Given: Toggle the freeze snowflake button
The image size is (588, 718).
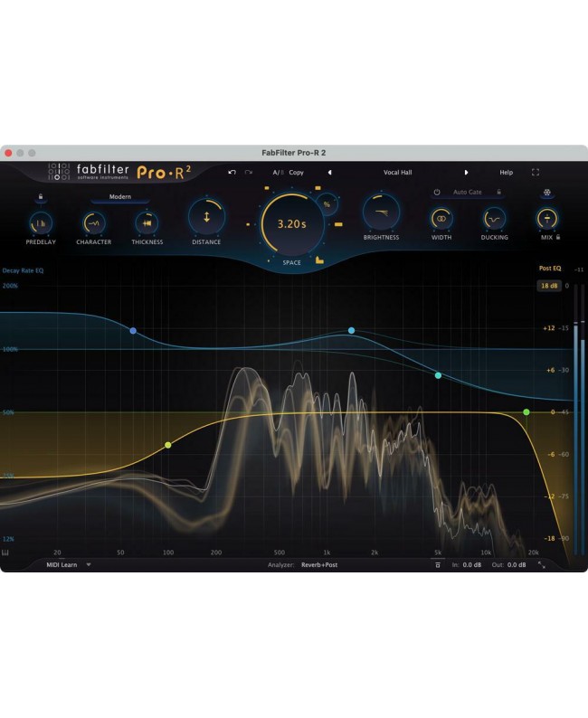Looking at the screenshot, I should 546,193.
